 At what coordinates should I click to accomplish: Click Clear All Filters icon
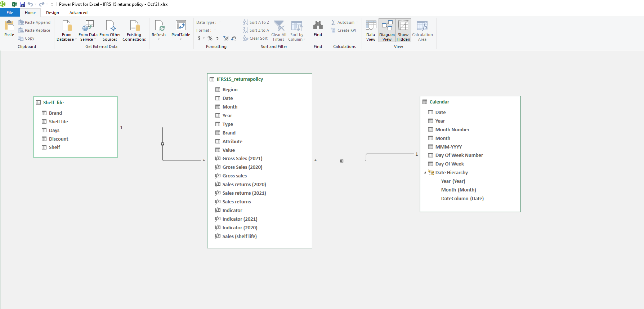279,31
